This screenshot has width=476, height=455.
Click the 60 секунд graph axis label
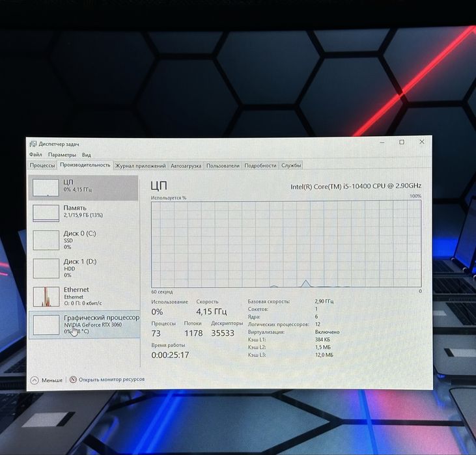(161, 292)
